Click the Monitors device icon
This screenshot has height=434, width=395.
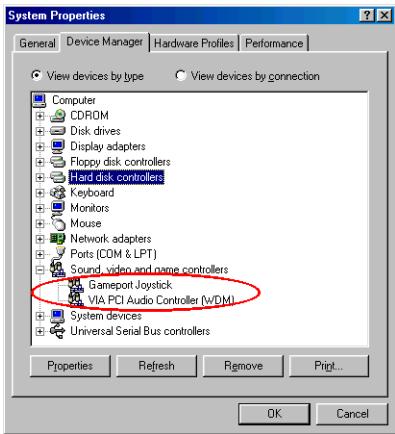57,208
